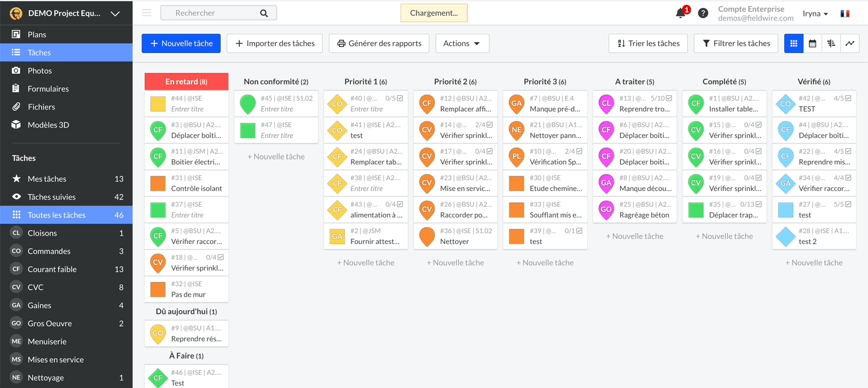Open Formulaires in the sidebar
Image resolution: width=868 pixels, height=388 pixels.
click(48, 89)
